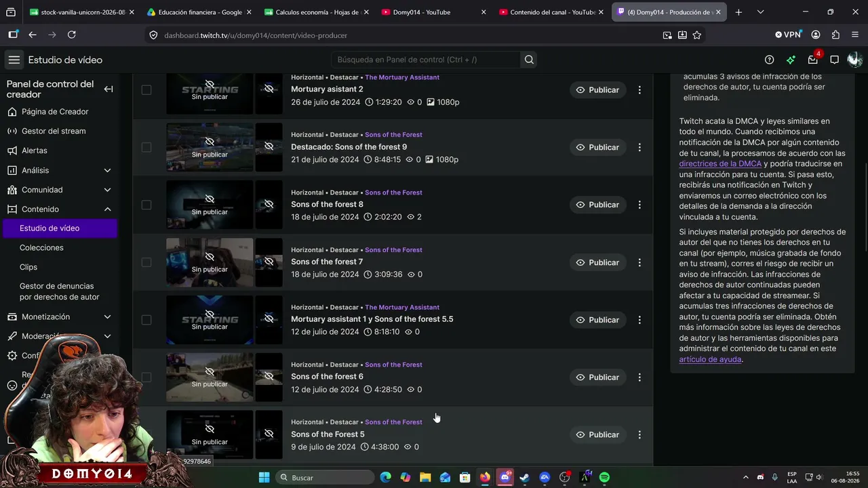Screen dimensions: 868x488
Task: Open a new browser tab
Action: click(738, 12)
